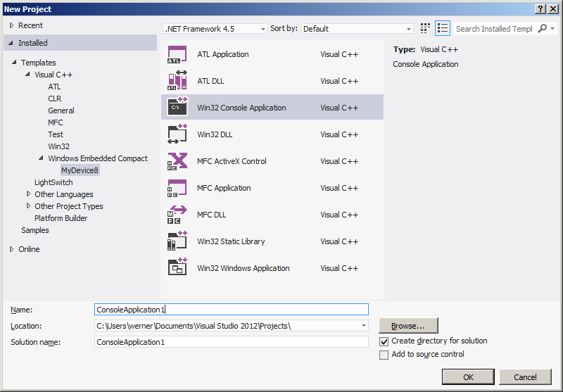Switch to medium icons list view
Image resolution: width=563 pixels, height=392 pixels.
443,28
